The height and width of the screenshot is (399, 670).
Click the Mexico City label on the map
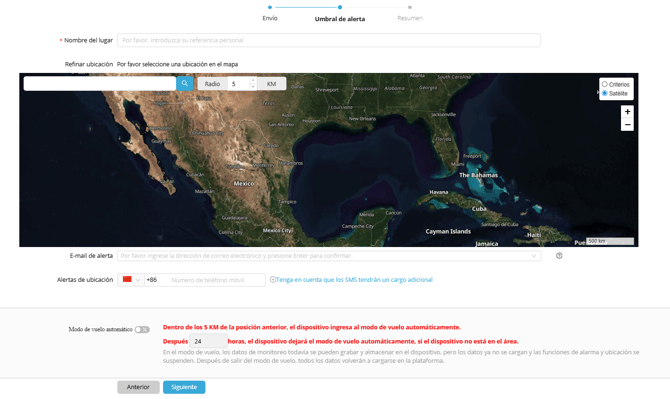coord(277,230)
